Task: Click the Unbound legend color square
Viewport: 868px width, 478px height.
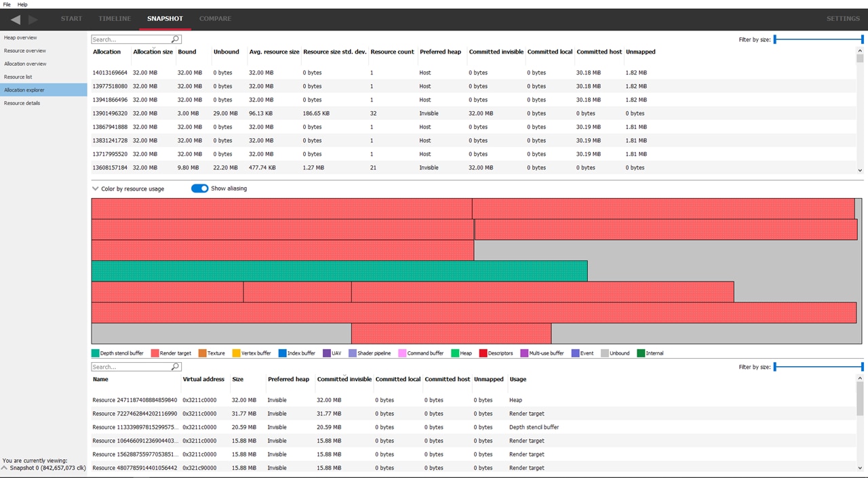Action: tap(605, 353)
